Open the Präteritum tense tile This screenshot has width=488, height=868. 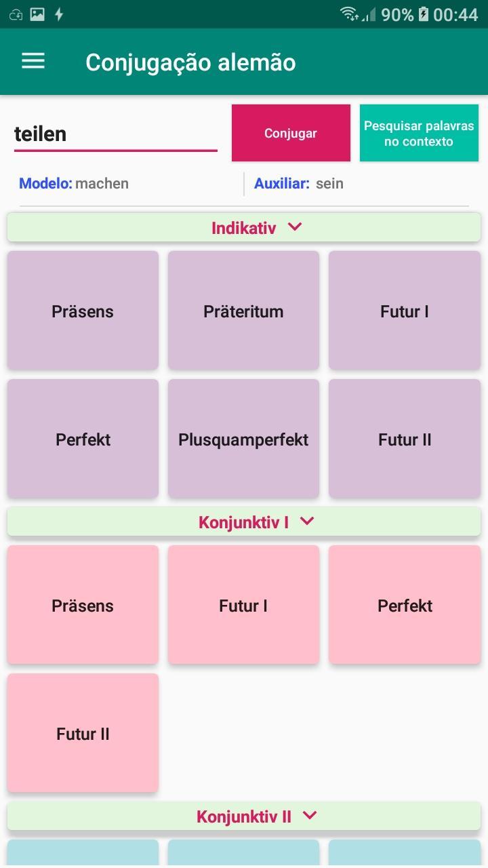coord(243,311)
